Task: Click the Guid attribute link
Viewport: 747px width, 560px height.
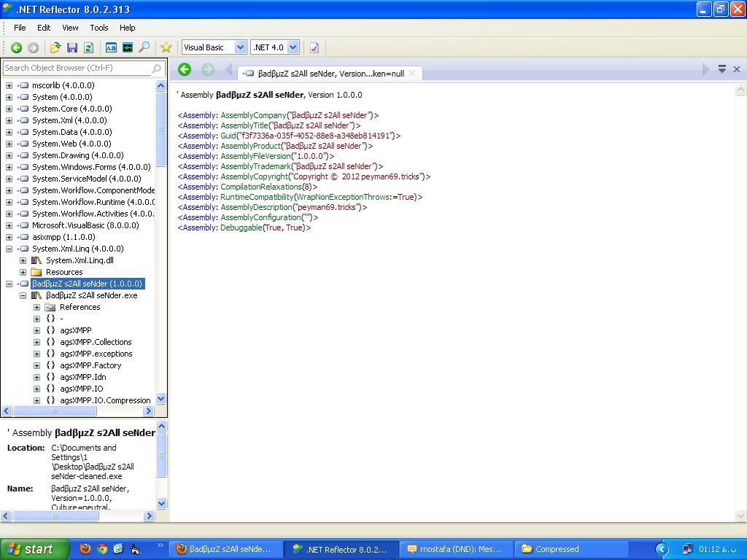Action: coord(228,136)
